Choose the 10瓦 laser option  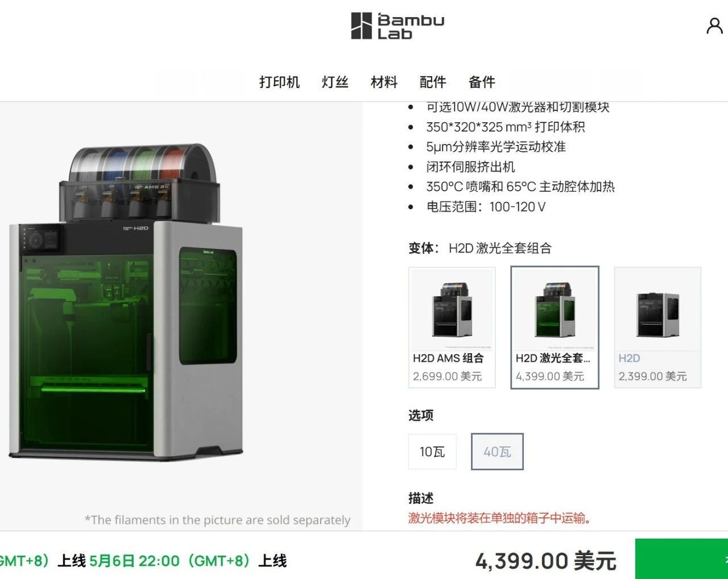point(432,452)
